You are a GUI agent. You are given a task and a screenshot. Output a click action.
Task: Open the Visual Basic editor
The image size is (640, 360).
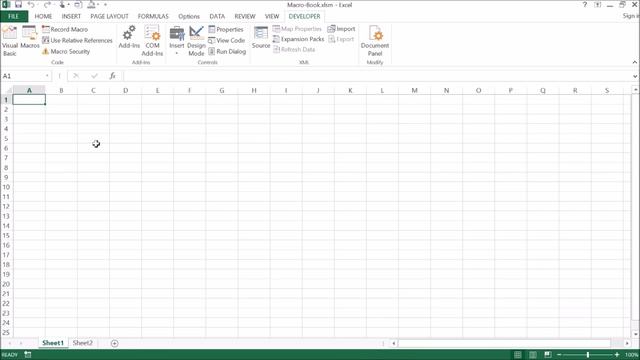point(10,41)
